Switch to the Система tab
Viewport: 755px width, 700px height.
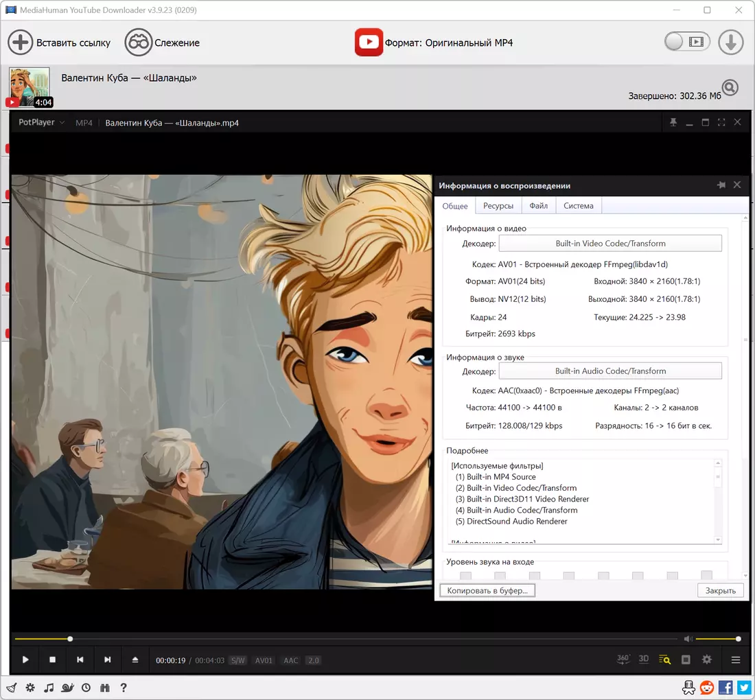click(579, 206)
